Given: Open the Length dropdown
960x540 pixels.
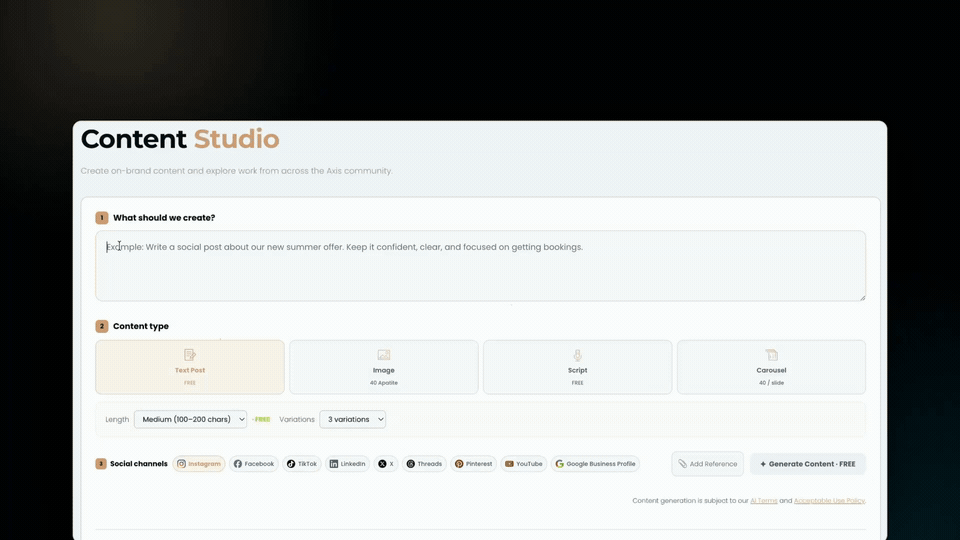Looking at the screenshot, I should point(190,419).
